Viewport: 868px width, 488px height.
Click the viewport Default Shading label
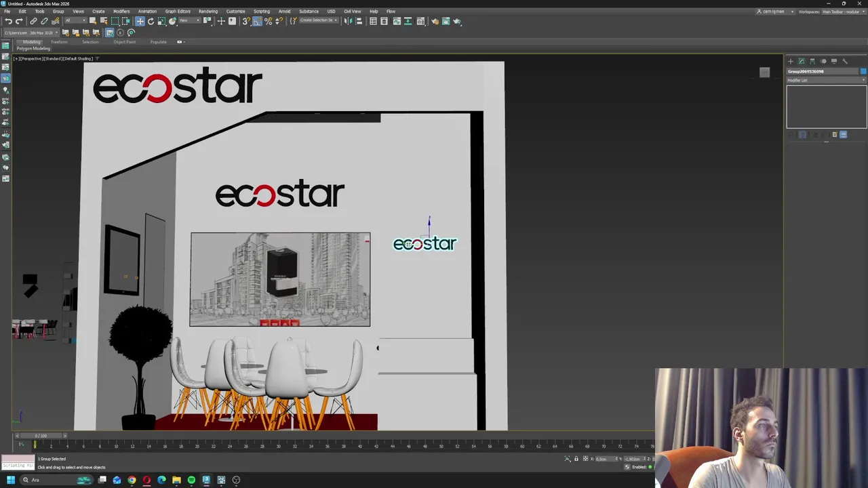click(79, 58)
